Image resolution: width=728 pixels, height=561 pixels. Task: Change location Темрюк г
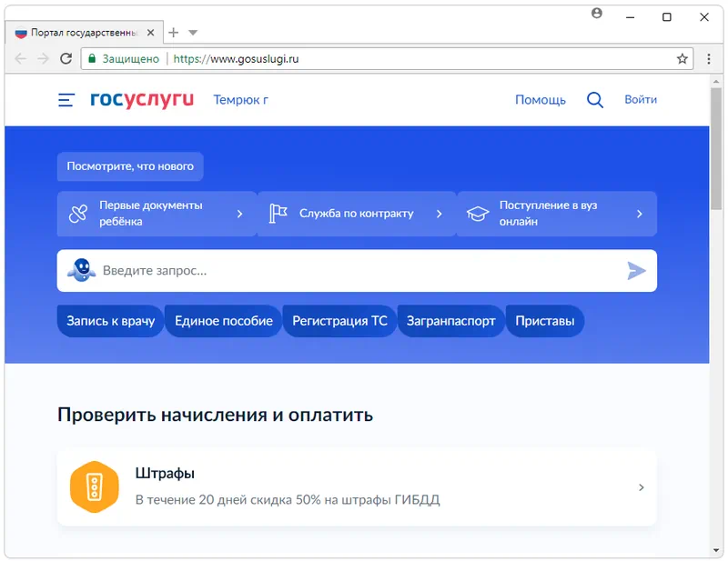click(x=240, y=100)
